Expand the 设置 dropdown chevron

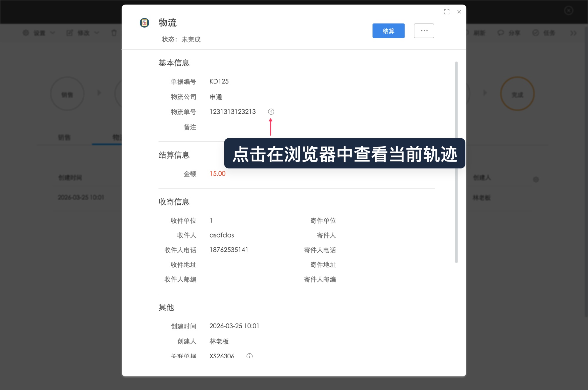(x=52, y=33)
